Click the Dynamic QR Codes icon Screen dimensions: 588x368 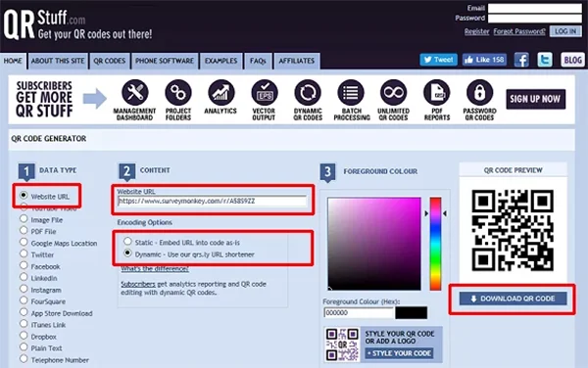coord(308,92)
